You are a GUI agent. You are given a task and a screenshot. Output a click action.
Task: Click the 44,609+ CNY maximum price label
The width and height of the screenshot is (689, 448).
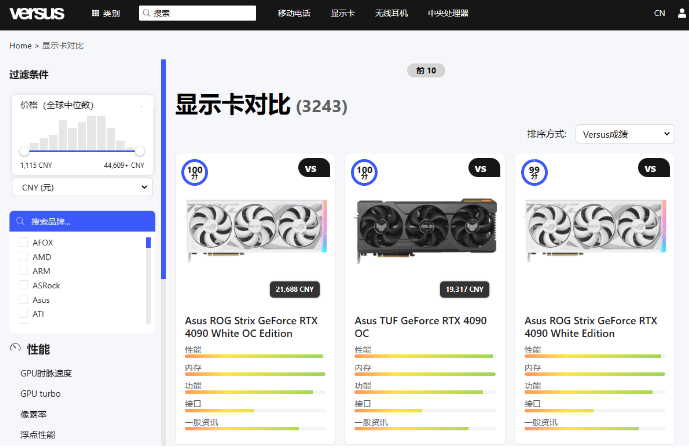click(x=124, y=165)
